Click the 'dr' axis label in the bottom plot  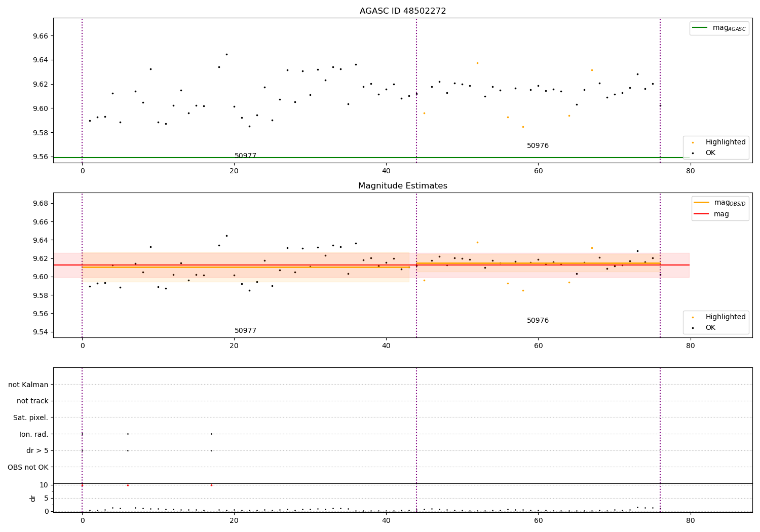33,499
